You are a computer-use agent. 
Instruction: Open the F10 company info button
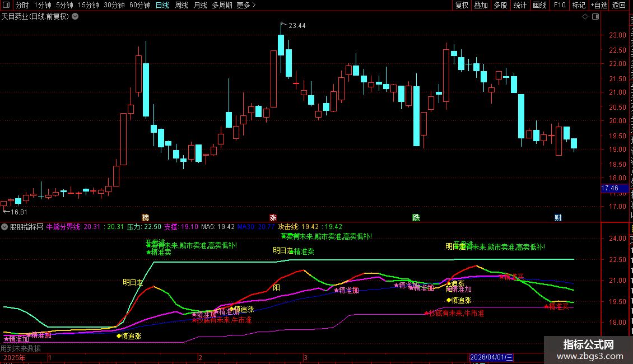(560, 5)
